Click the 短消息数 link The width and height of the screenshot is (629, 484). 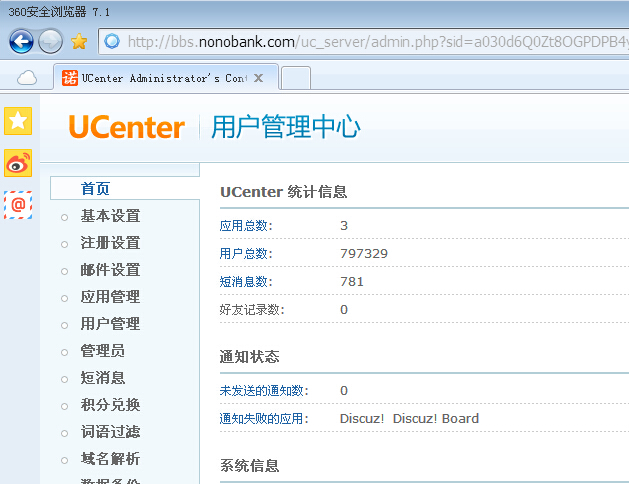(246, 282)
